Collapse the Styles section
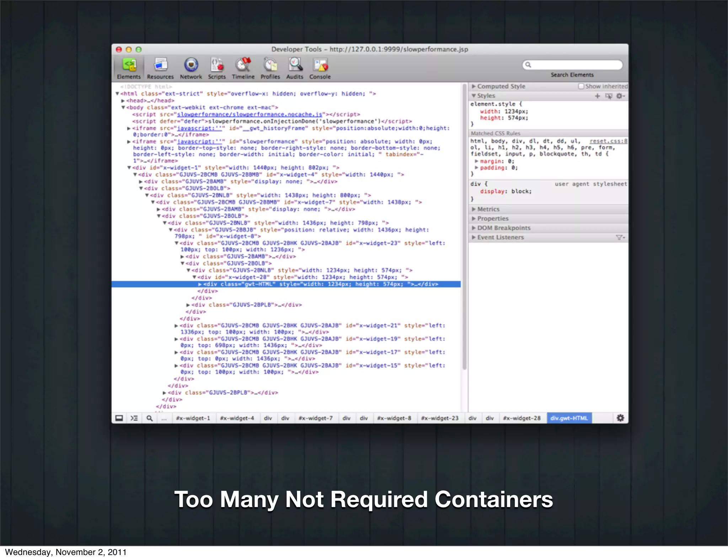728x560 pixels. point(474,96)
